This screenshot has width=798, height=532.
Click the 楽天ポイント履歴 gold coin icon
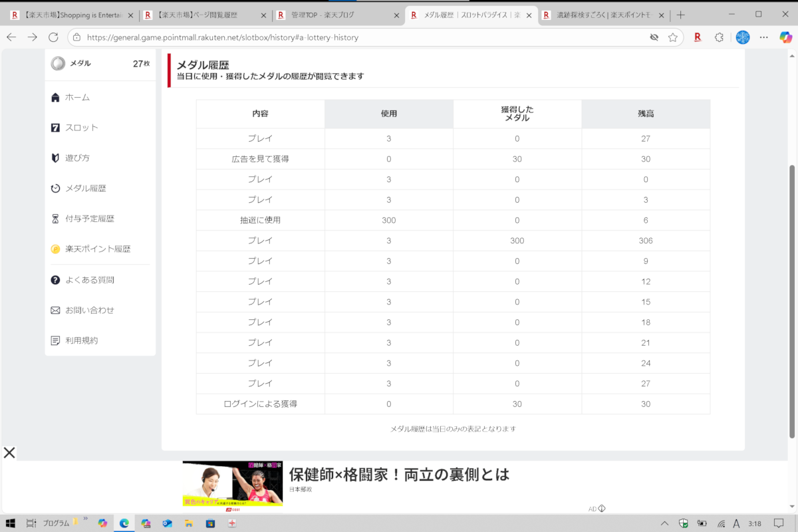(x=56, y=249)
